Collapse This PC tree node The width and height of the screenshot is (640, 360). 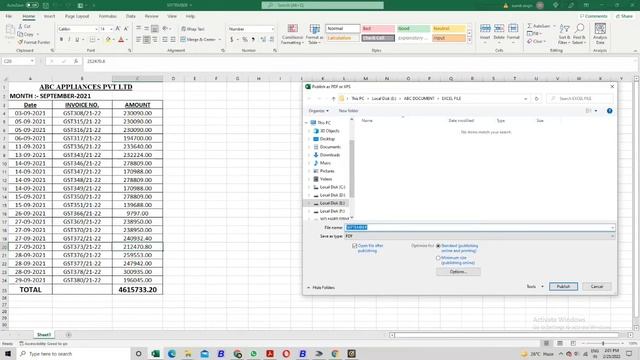click(x=306, y=123)
